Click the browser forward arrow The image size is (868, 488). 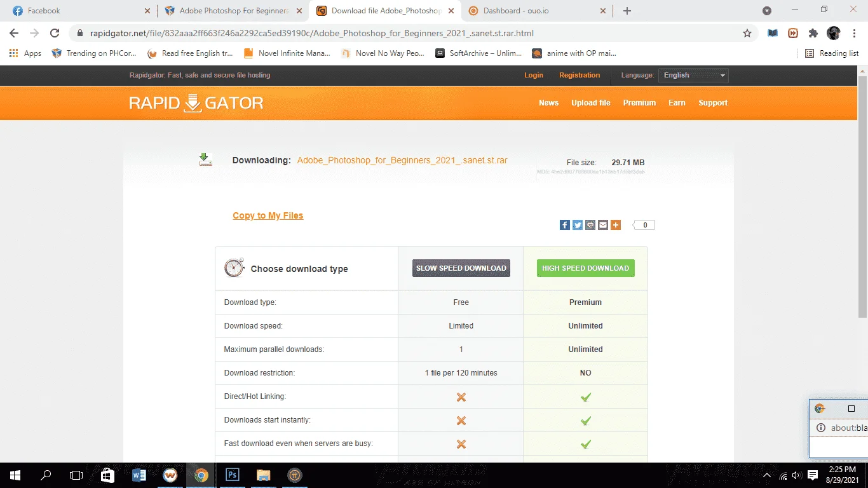coord(34,33)
